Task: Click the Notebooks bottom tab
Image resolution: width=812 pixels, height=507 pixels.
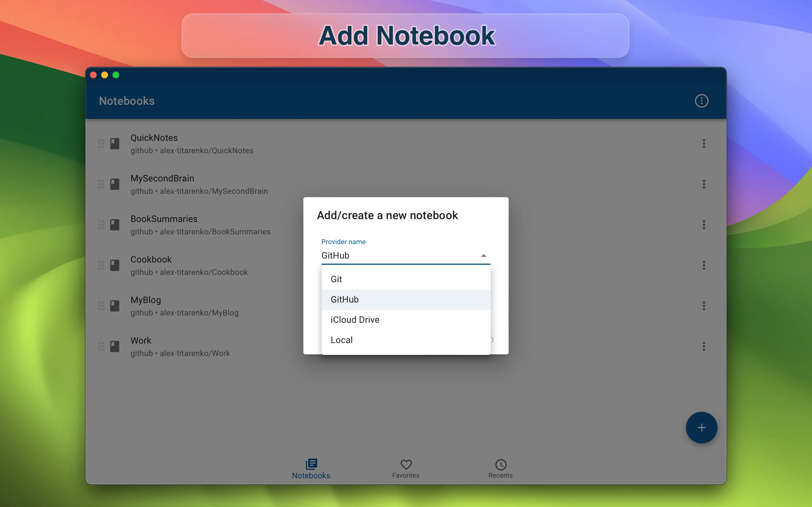Action: click(311, 468)
